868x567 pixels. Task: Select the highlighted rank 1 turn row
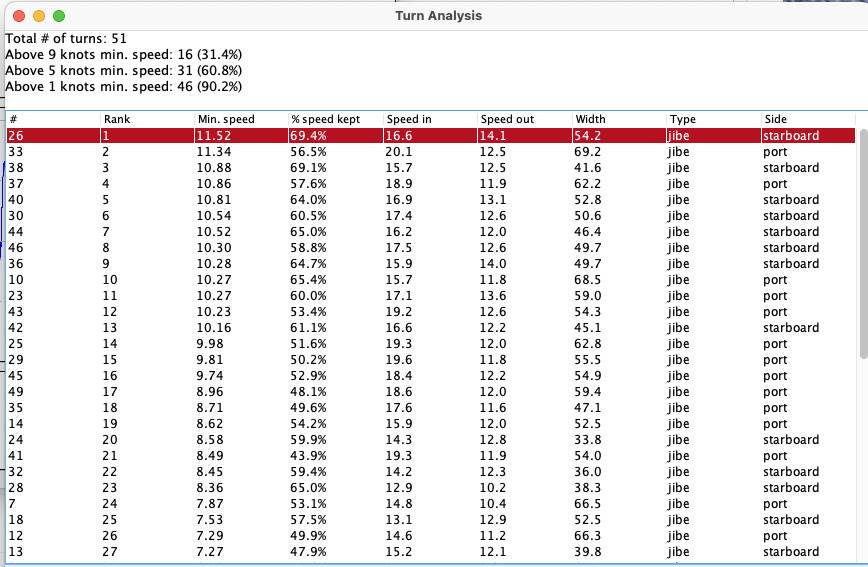coord(430,135)
